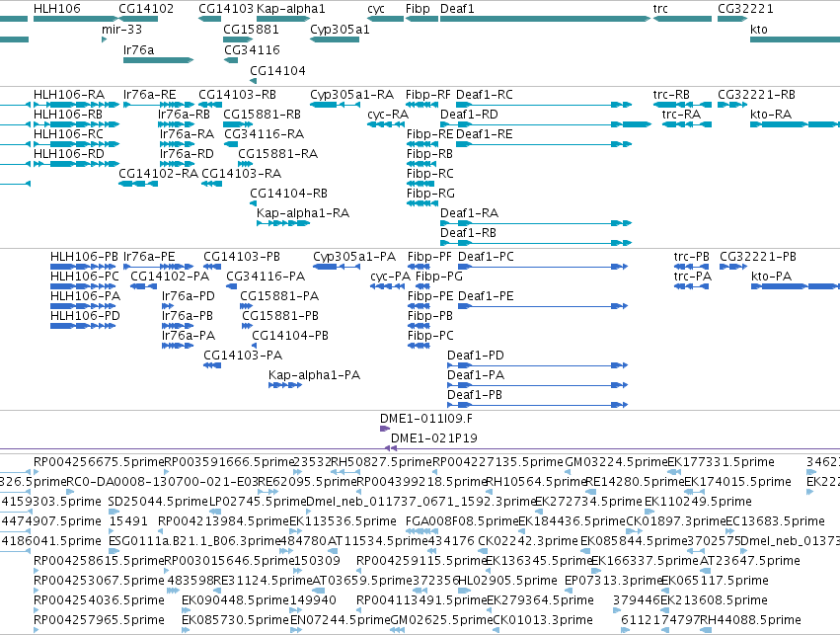Click the CG32221 gene feature
The image size is (840, 635).
[732, 19]
